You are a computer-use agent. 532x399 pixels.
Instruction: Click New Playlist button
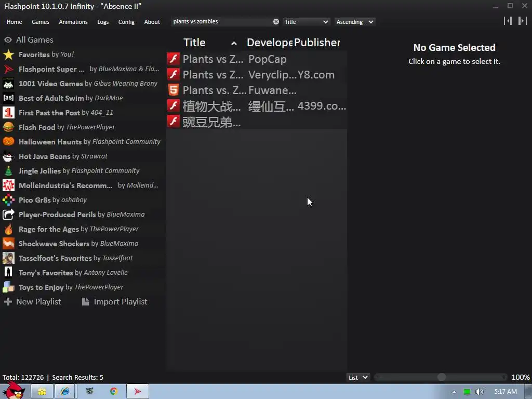click(33, 302)
